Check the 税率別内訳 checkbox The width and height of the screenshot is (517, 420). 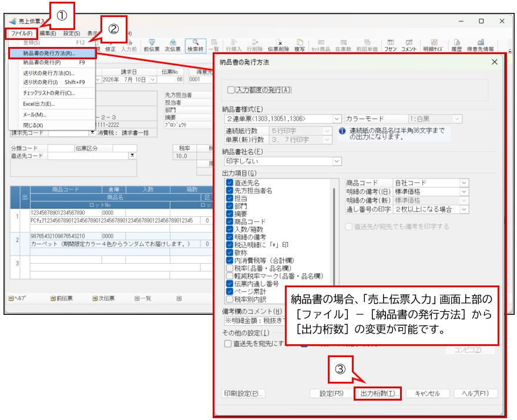[x=230, y=300]
